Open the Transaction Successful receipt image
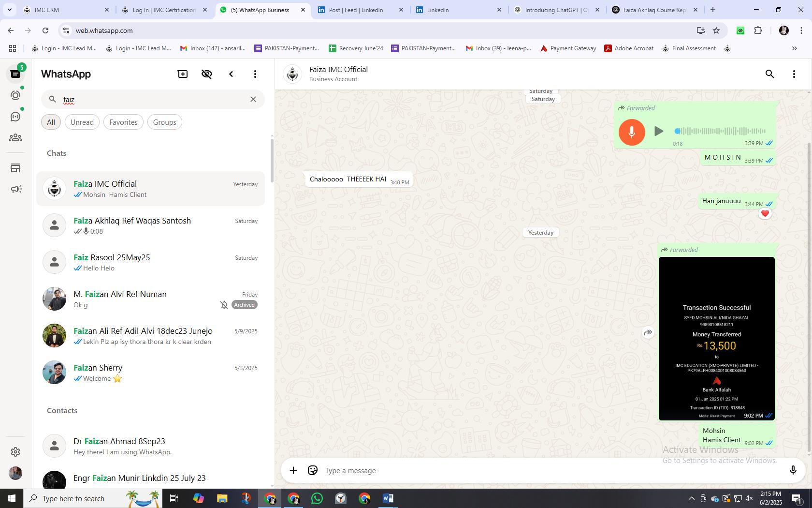812x508 pixels. [717, 339]
